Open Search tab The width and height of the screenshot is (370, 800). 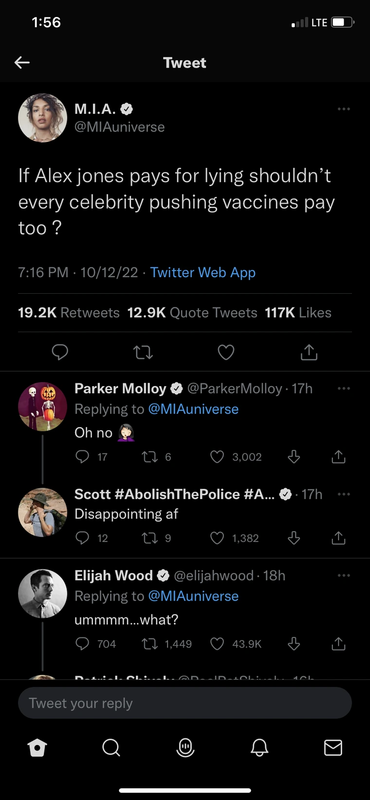point(111,748)
